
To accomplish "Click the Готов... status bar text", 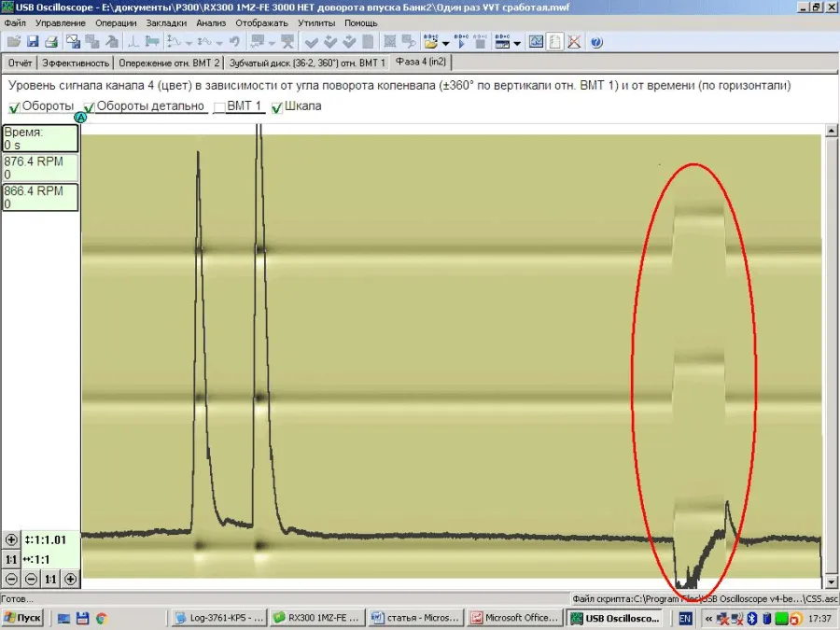I will click(17, 599).
